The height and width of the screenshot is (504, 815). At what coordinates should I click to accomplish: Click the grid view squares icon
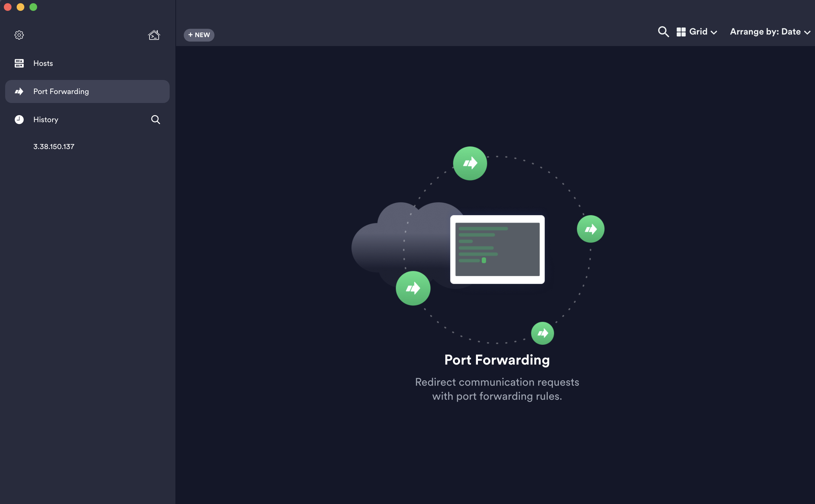coord(681,32)
